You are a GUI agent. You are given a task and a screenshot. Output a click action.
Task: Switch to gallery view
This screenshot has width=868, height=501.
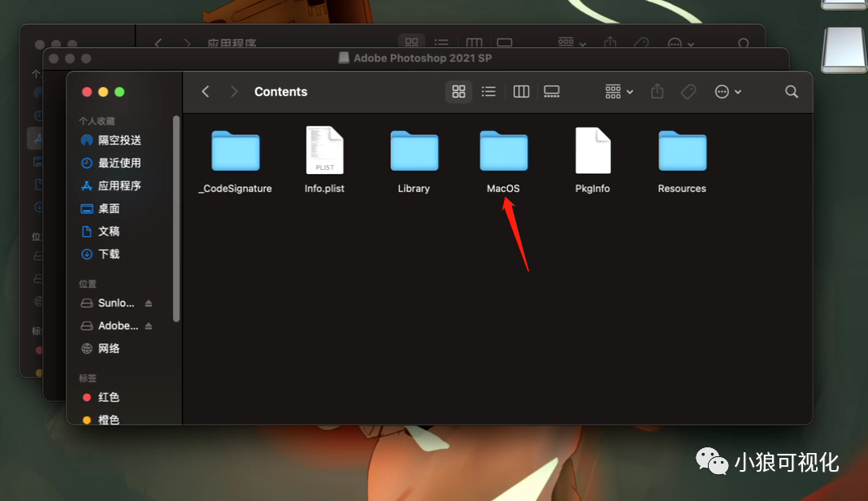551,91
